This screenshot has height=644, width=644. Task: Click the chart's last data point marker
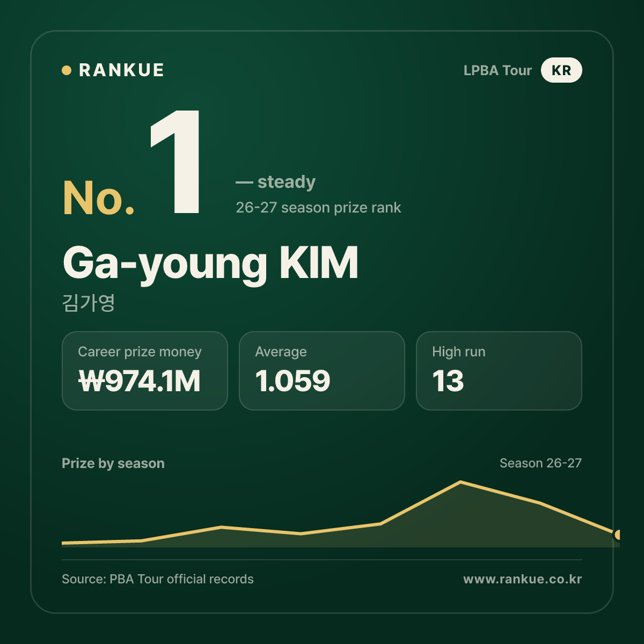pyautogui.click(x=618, y=535)
